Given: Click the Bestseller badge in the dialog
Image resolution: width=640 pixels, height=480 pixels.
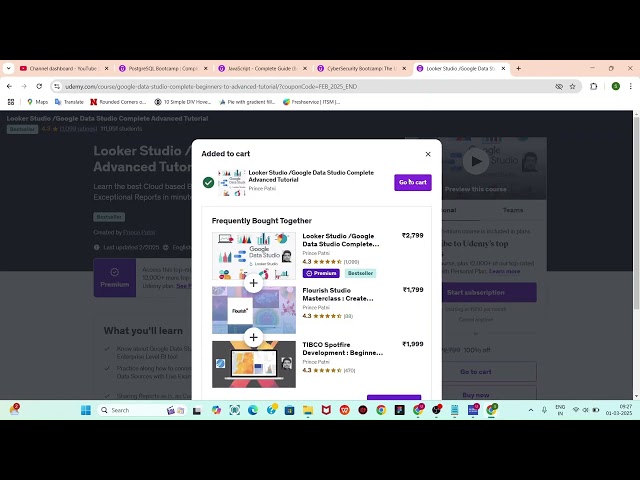Looking at the screenshot, I should point(360,273).
